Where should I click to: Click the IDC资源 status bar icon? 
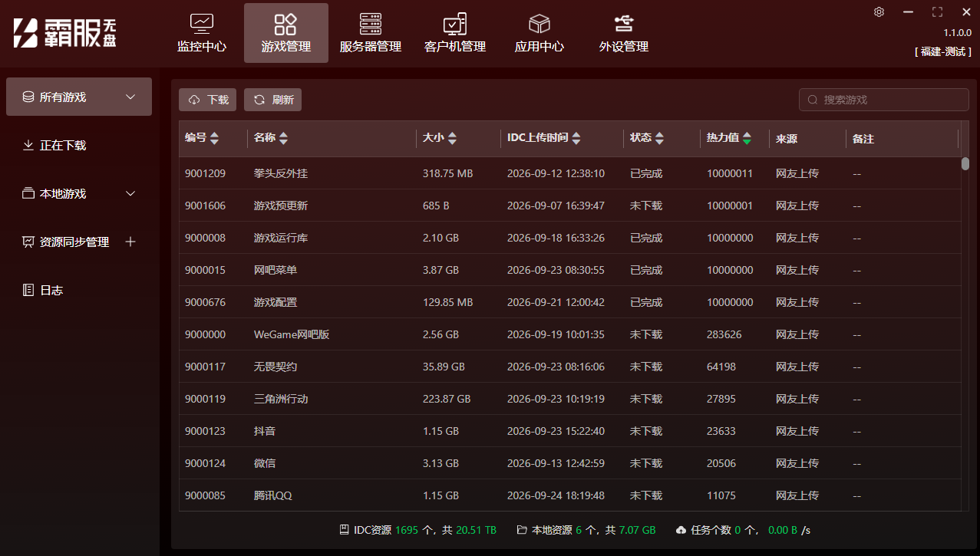345,530
